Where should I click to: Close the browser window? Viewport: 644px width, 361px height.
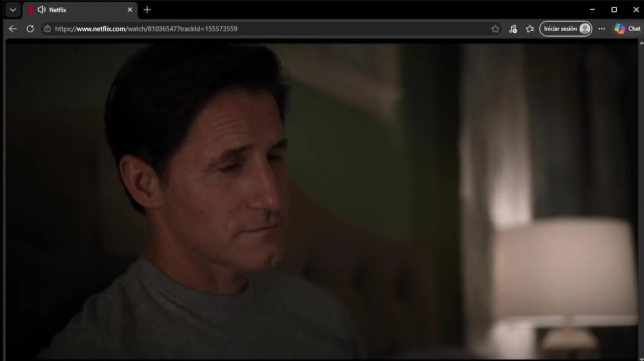(x=636, y=10)
